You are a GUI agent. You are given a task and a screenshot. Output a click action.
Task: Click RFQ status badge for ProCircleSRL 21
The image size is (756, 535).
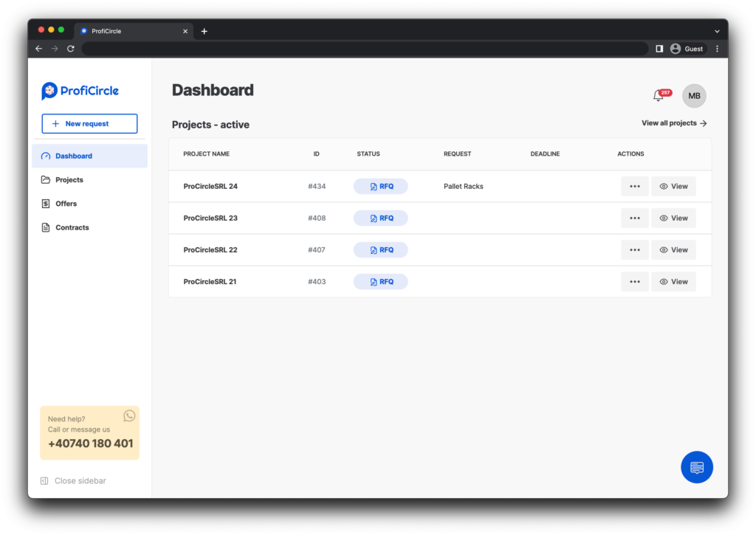point(380,282)
